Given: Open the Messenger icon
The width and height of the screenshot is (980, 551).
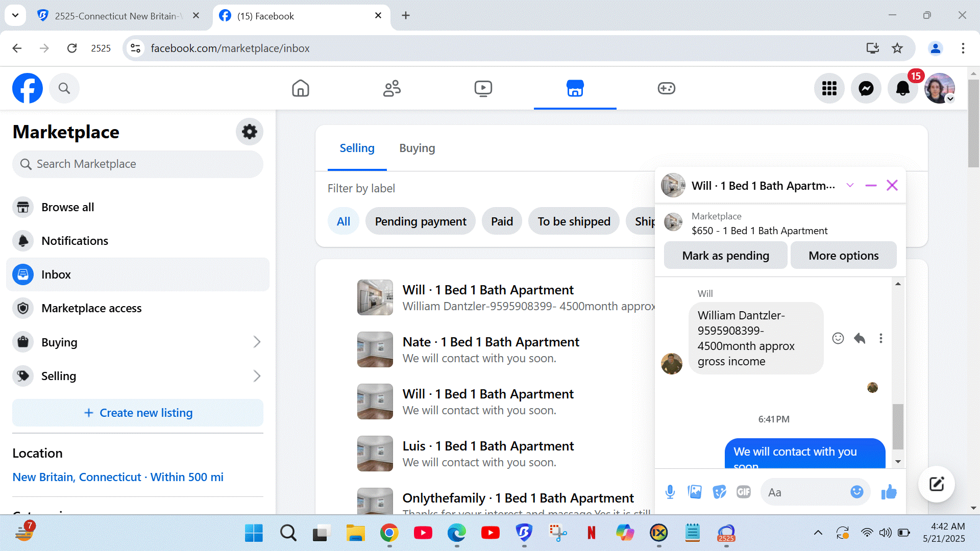Looking at the screenshot, I should point(866,88).
